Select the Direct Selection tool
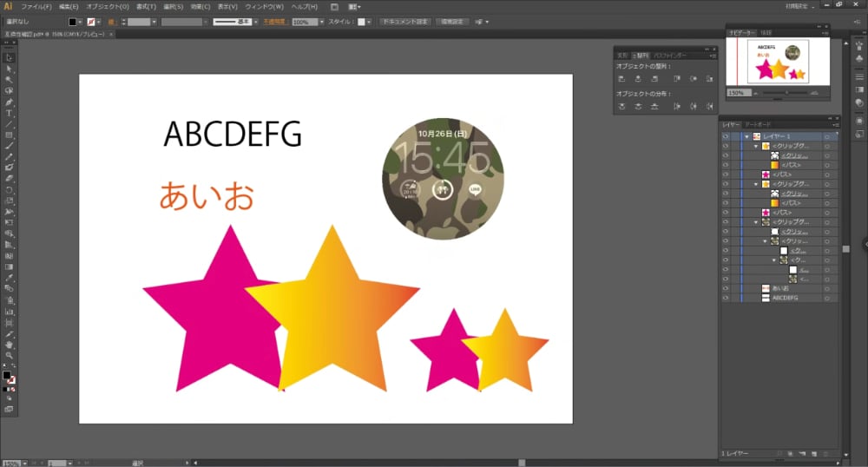Image resolution: width=868 pixels, height=467 pixels. (x=10, y=69)
